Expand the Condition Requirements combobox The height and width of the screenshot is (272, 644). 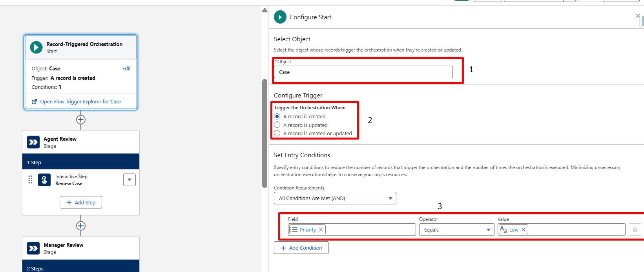(335, 198)
